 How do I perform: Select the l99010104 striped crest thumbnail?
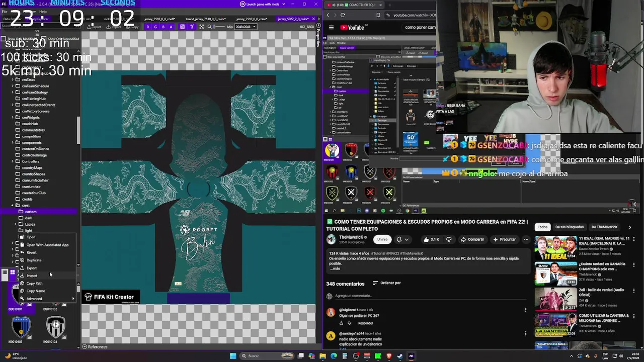click(x=55, y=328)
